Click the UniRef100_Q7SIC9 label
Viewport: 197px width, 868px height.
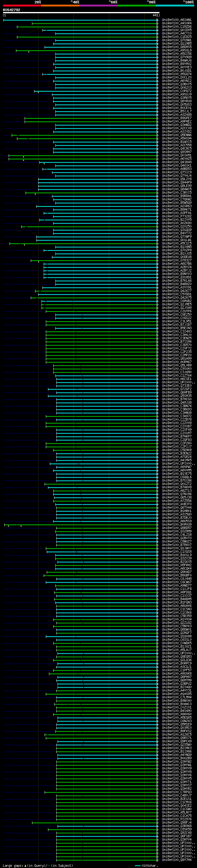point(177,172)
